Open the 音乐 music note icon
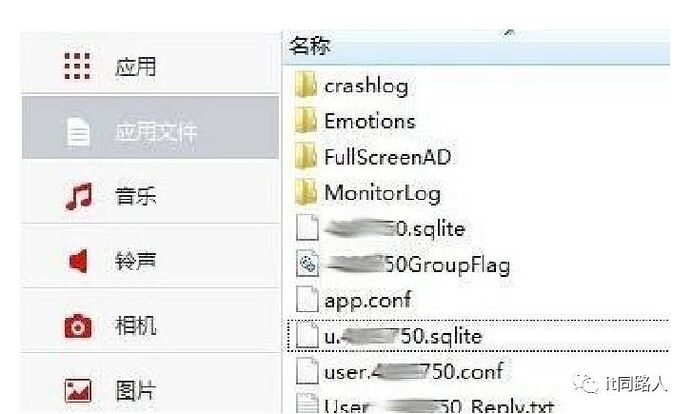690x414 pixels. point(79,196)
